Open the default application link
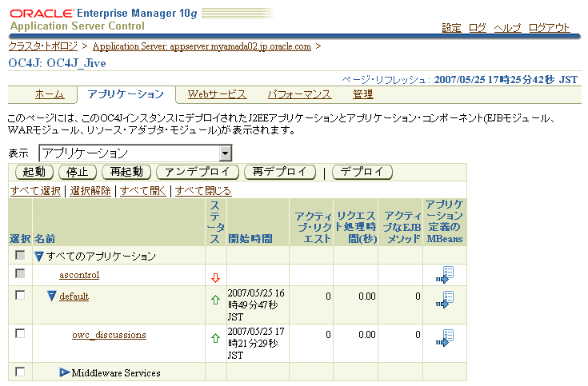The width and height of the screenshot is (588, 386). click(74, 296)
